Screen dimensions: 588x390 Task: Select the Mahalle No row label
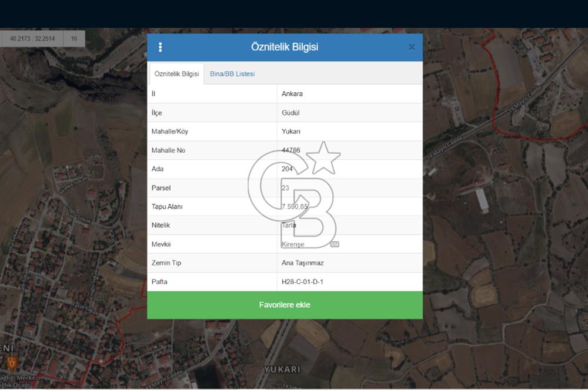[168, 150]
